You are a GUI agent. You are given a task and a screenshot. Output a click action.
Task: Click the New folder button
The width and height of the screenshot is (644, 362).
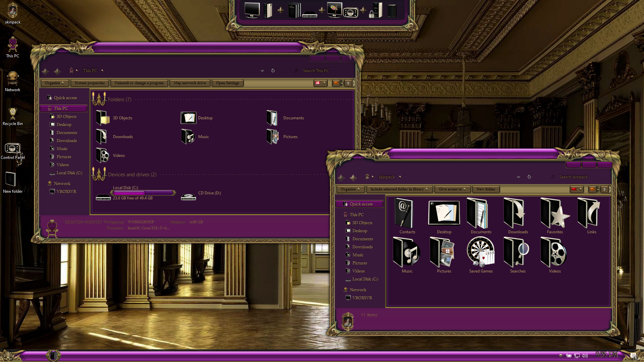[x=486, y=189]
